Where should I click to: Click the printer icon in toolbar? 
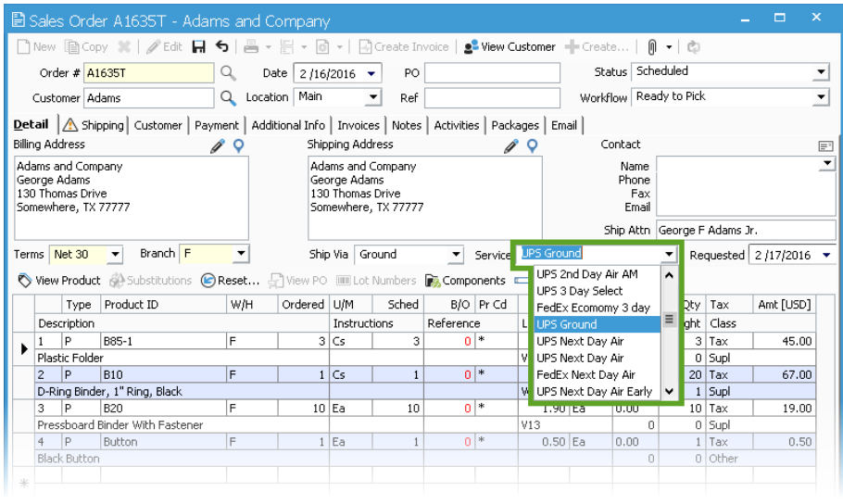pos(251,47)
